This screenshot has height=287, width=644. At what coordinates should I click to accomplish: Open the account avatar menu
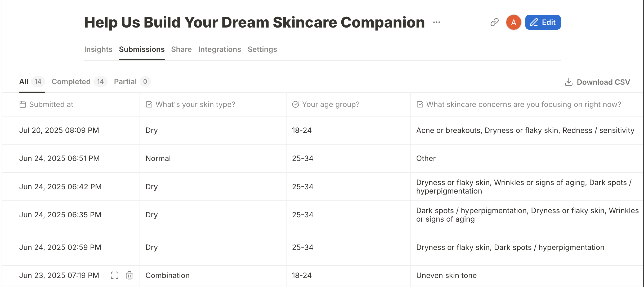click(513, 22)
